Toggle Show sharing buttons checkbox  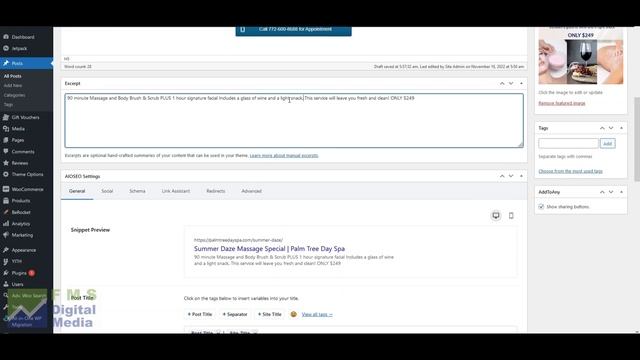[541, 207]
